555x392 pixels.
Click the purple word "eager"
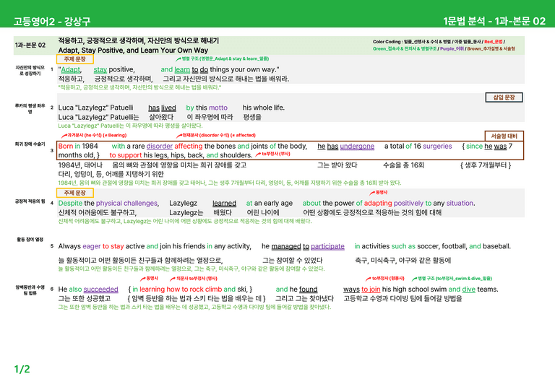[x=92, y=246]
